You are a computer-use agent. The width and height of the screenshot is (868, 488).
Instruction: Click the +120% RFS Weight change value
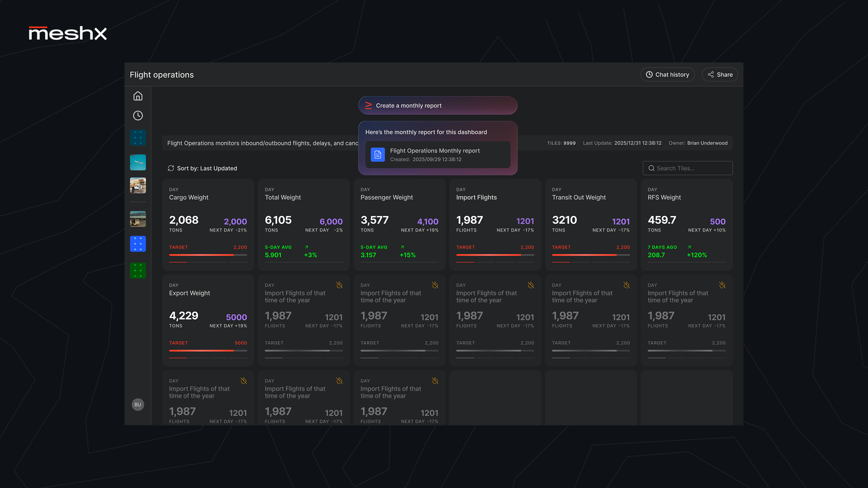click(697, 255)
